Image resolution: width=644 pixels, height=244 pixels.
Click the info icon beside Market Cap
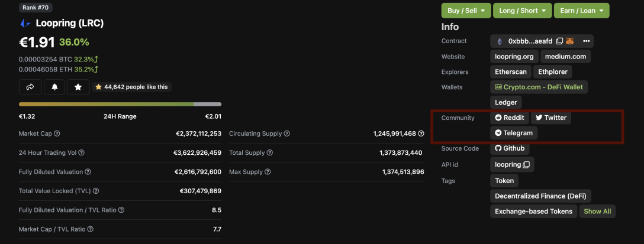pyautogui.click(x=57, y=134)
